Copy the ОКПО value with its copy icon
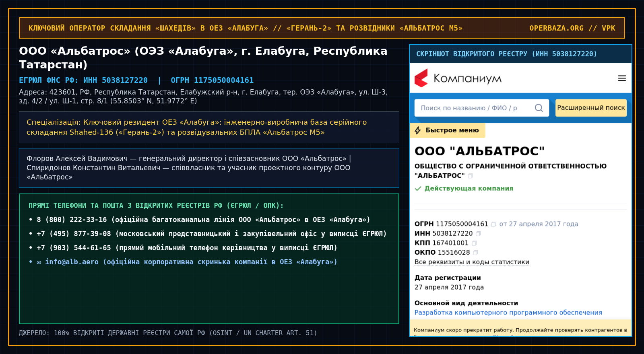The width and height of the screenshot is (644, 354). (x=475, y=253)
